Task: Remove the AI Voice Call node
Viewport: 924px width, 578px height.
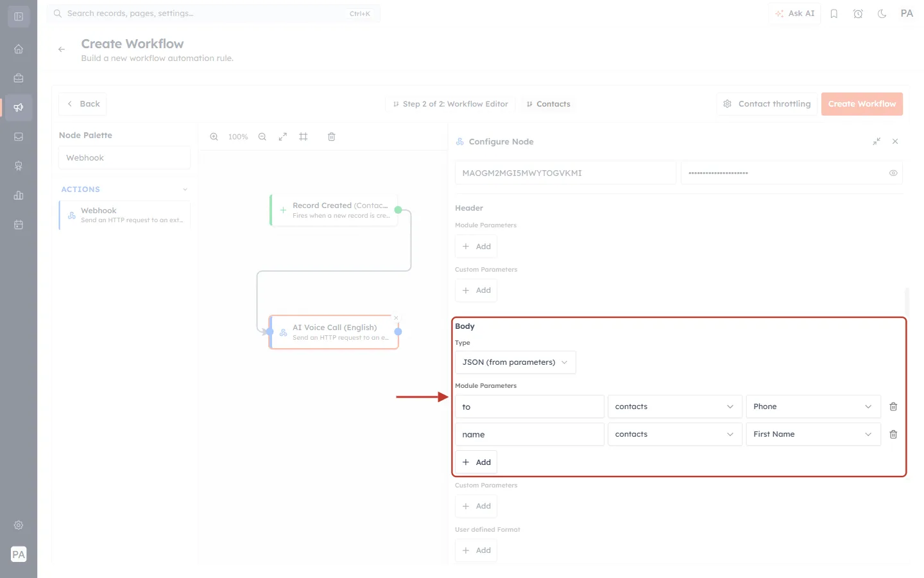Action: pyautogui.click(x=397, y=318)
